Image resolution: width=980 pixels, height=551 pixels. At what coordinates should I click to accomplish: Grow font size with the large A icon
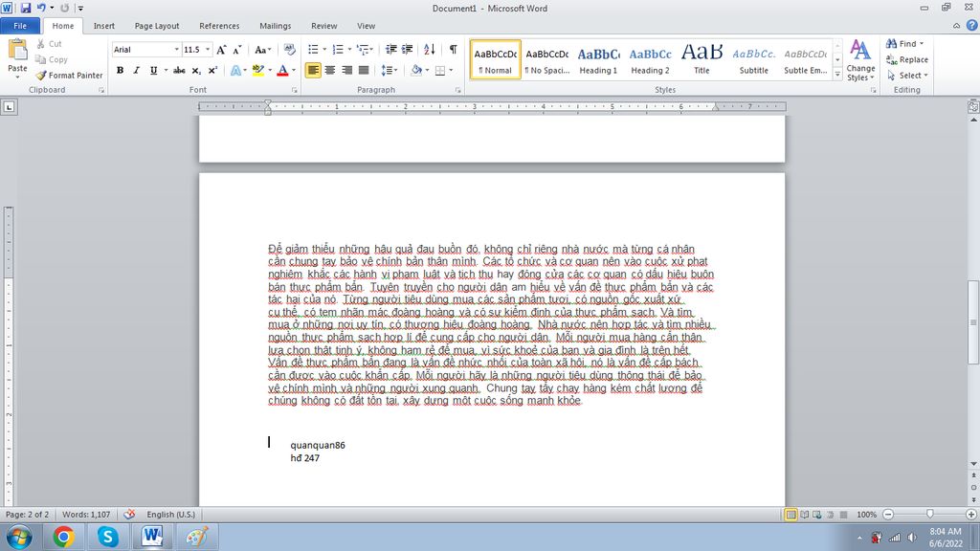pyautogui.click(x=221, y=50)
